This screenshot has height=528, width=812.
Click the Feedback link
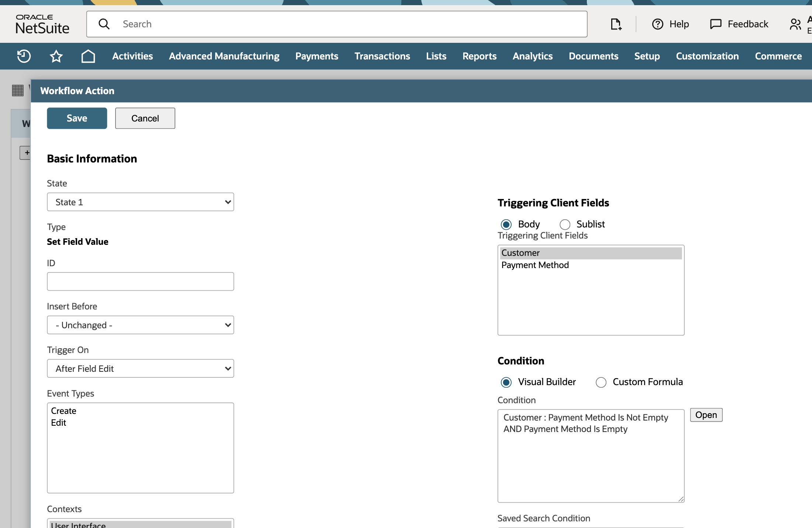[x=748, y=24]
